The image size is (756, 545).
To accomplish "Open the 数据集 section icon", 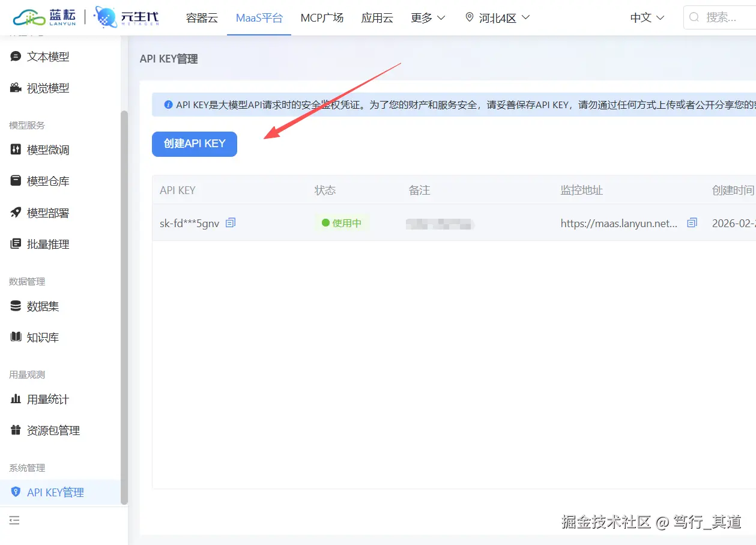I will tap(13, 306).
